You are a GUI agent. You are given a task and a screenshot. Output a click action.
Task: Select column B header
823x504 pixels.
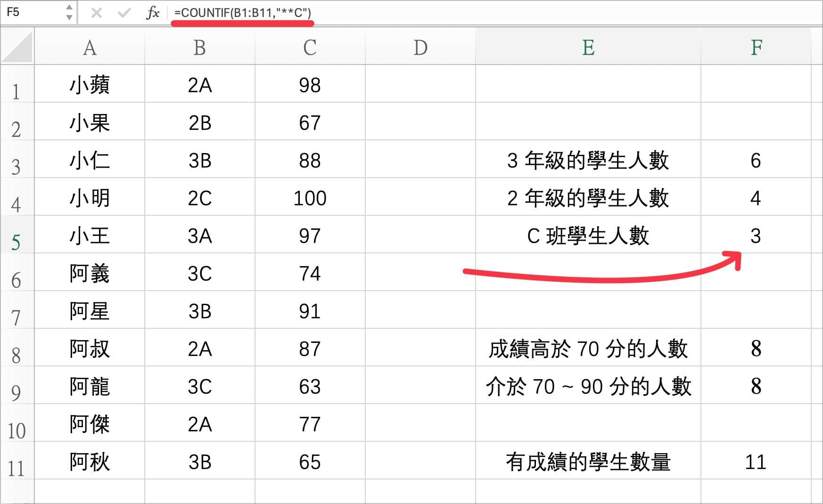coord(200,47)
